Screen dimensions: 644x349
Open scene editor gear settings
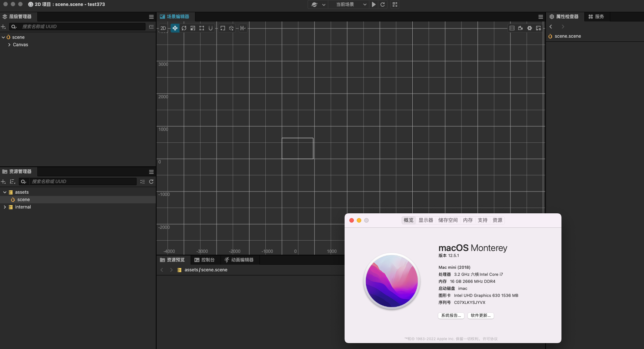coord(530,28)
